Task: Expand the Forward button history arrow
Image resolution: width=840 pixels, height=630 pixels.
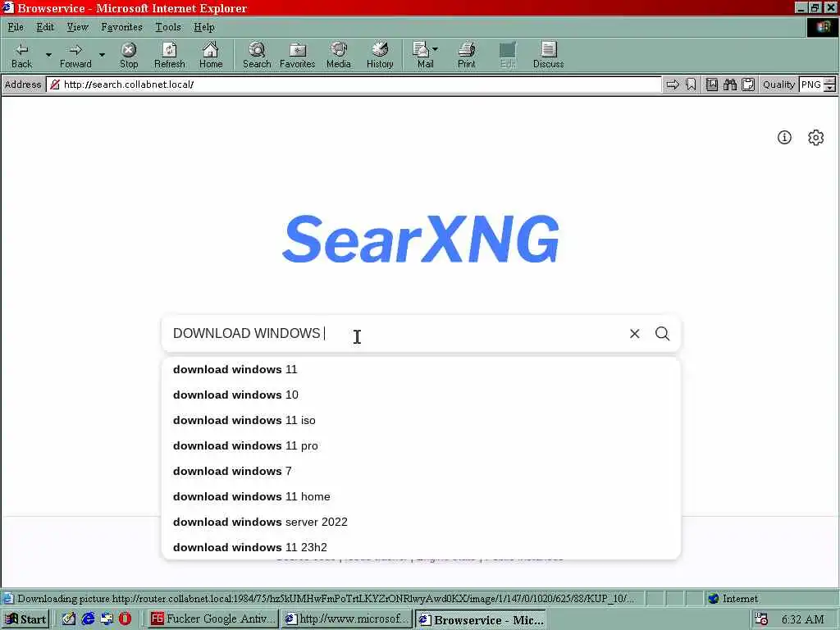Action: pyautogui.click(x=102, y=55)
